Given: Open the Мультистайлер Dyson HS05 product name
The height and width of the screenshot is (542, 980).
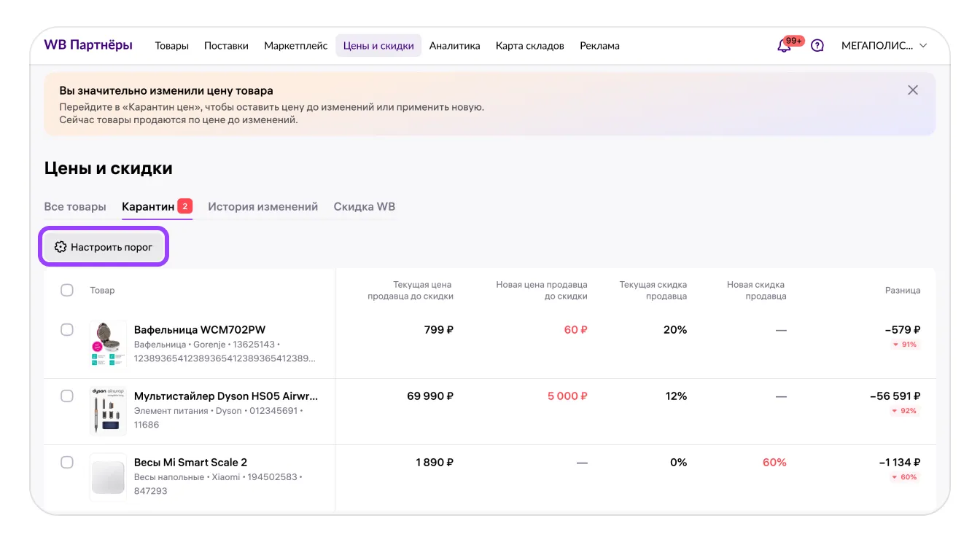Looking at the screenshot, I should click(226, 396).
